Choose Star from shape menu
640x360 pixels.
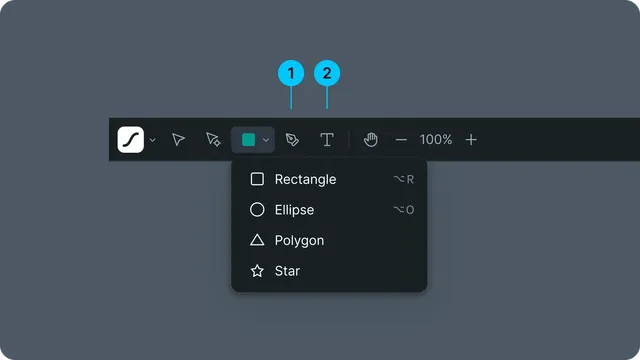(329, 271)
